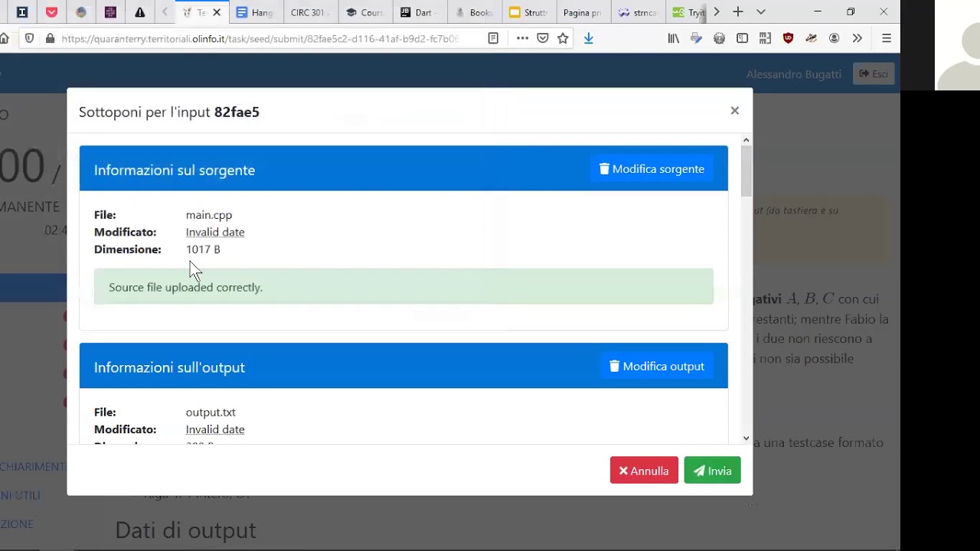Screen dimensions: 980x551
Task: Click the site padlock icon
Action: (50, 38)
